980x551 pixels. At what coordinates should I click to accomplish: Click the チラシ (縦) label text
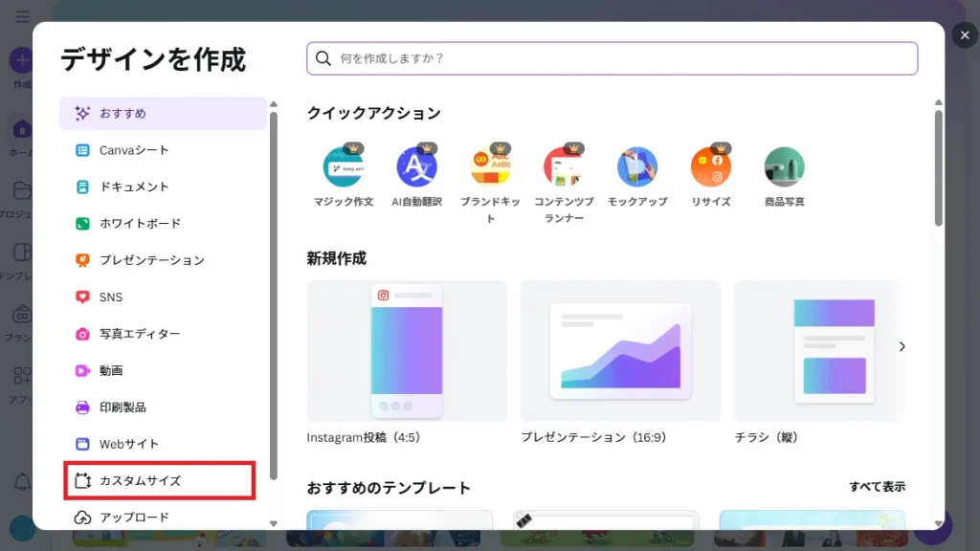point(767,437)
